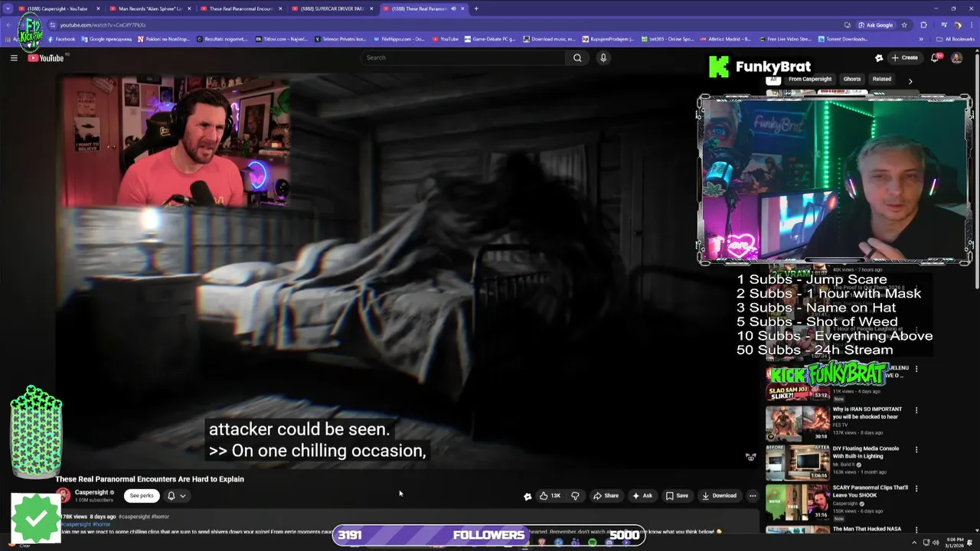Open Caspersight channel name link
This screenshot has width=980, height=551.
tap(92, 492)
